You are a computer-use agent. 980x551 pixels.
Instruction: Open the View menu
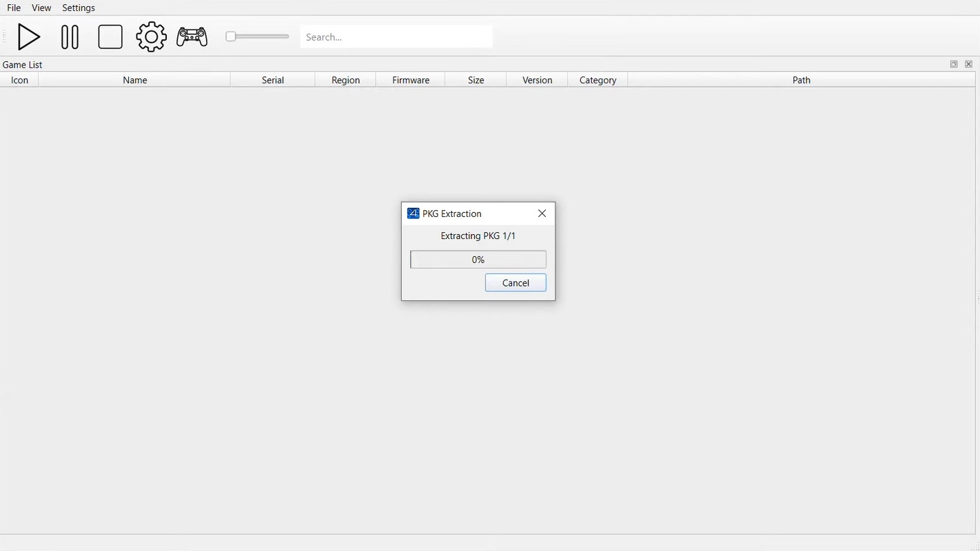tap(41, 8)
